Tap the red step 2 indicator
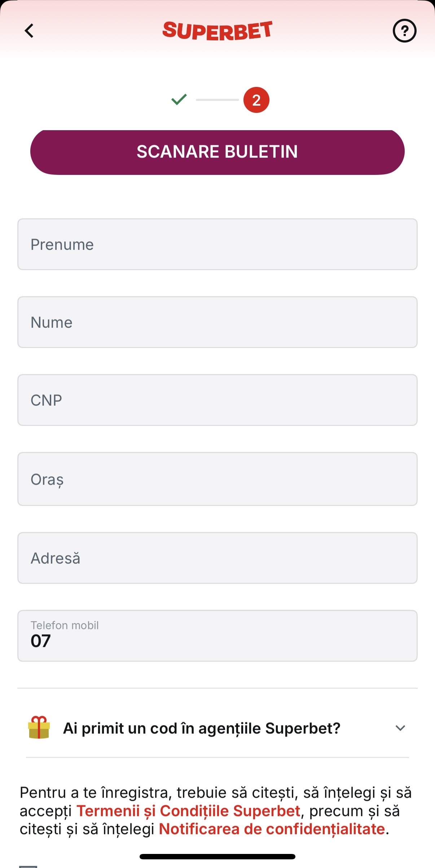435x868 pixels. point(256,100)
